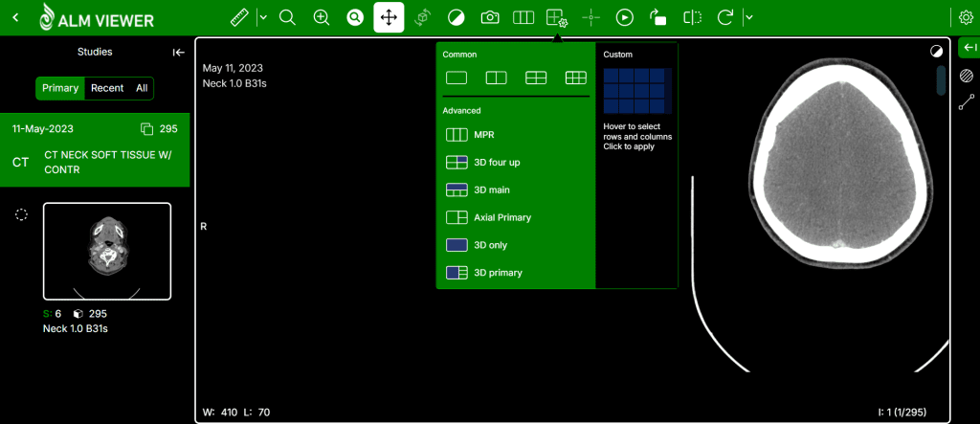Screen dimensions: 980x424
Task: Toggle the invert icon in viewport corner
Action: (x=936, y=52)
